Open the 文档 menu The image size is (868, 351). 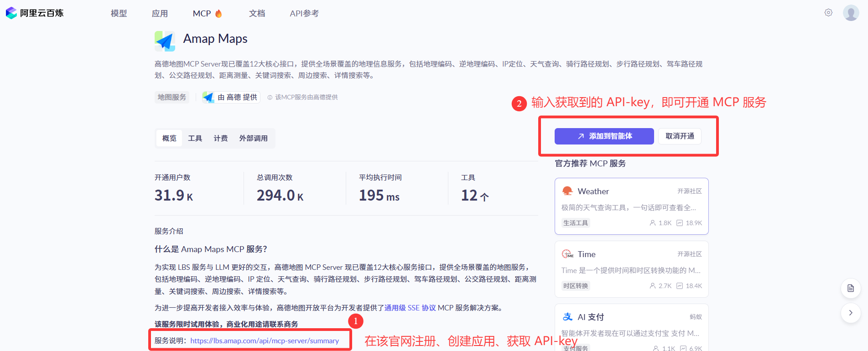point(257,13)
